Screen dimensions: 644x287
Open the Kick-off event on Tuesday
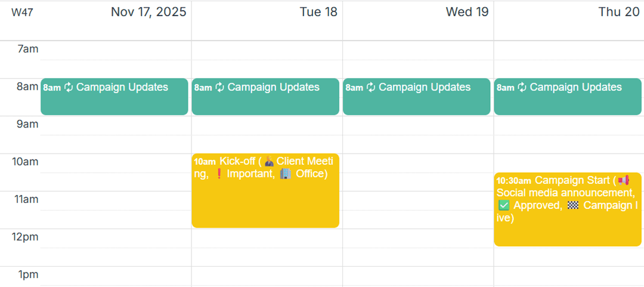click(265, 202)
